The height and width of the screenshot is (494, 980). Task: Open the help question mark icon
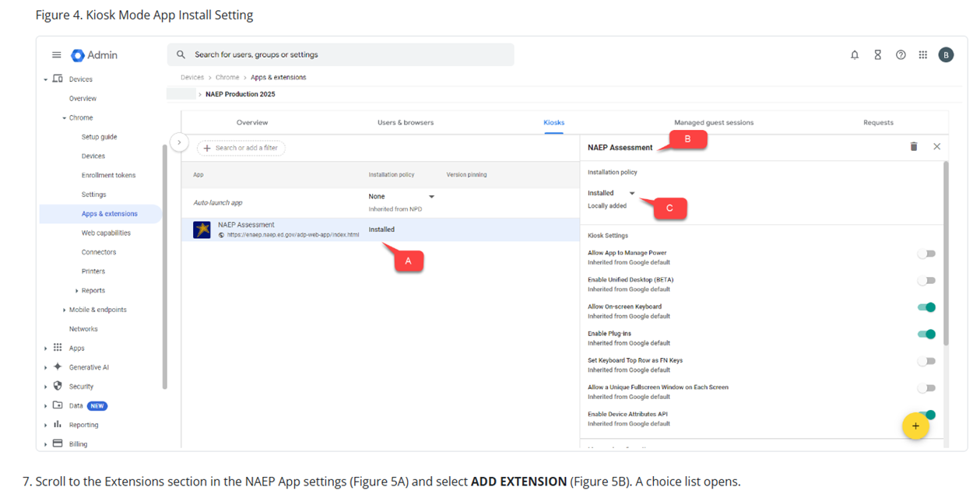click(x=901, y=55)
